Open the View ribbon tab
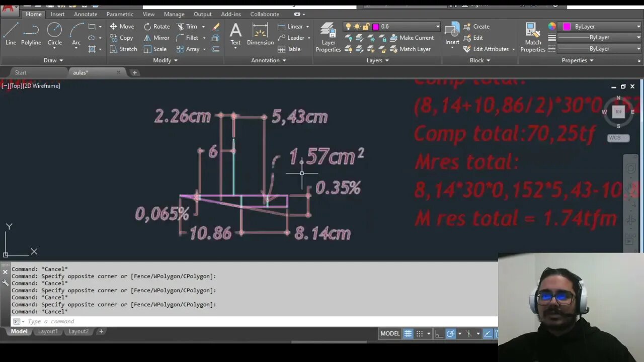Viewport: 644px width, 362px height. (148, 14)
